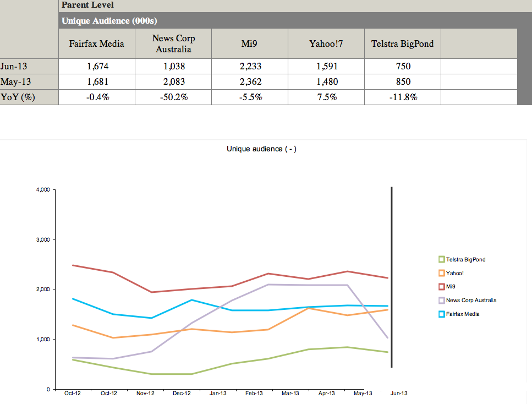This screenshot has height=404, width=532.
Task: Click the Jun-13 x-axis label
Action: click(x=399, y=394)
